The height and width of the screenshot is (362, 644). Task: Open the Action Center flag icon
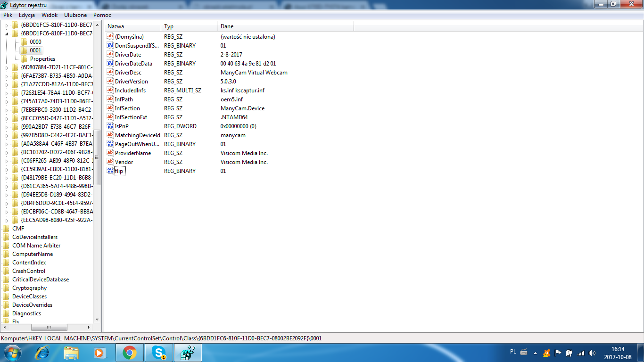[558, 353]
